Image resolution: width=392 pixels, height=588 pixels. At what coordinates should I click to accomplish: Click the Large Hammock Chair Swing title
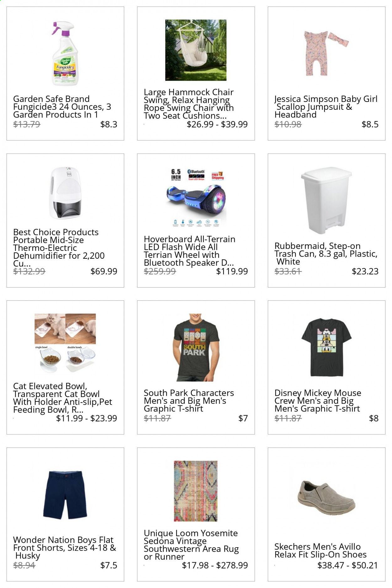188,104
